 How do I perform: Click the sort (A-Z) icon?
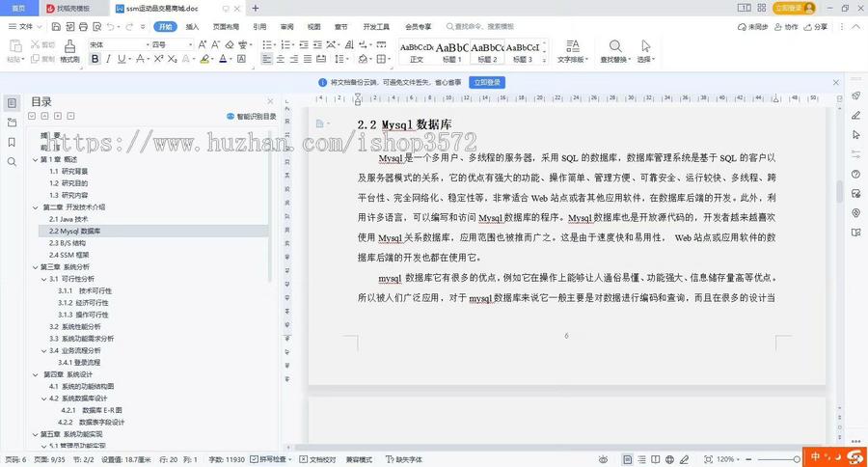coord(349,44)
